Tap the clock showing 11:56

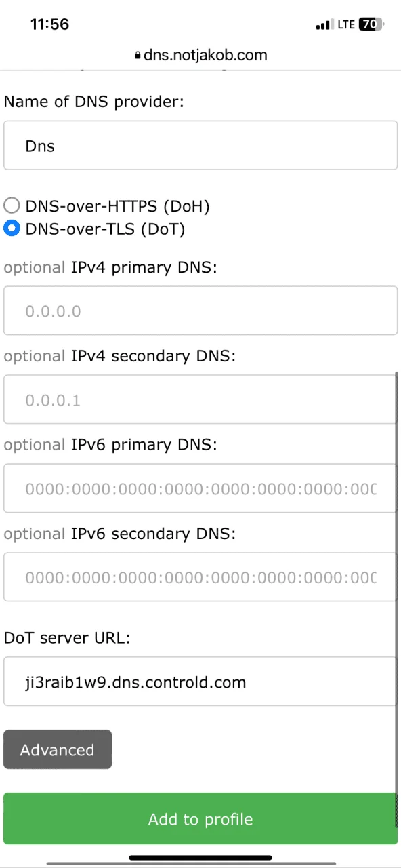click(49, 24)
